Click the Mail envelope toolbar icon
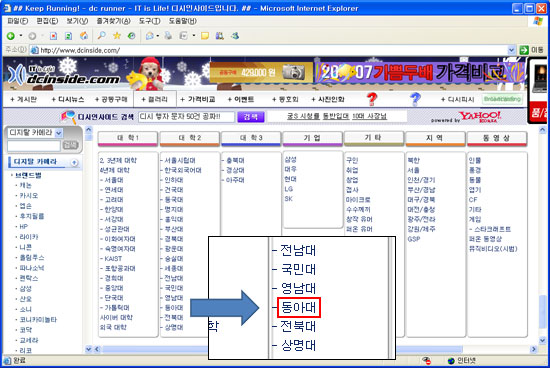This screenshot has width=550, height=368. pos(150,35)
